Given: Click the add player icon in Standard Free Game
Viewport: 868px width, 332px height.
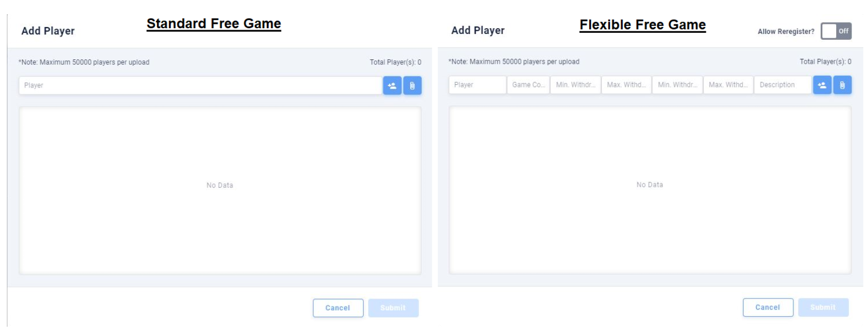Looking at the screenshot, I should click(x=391, y=85).
